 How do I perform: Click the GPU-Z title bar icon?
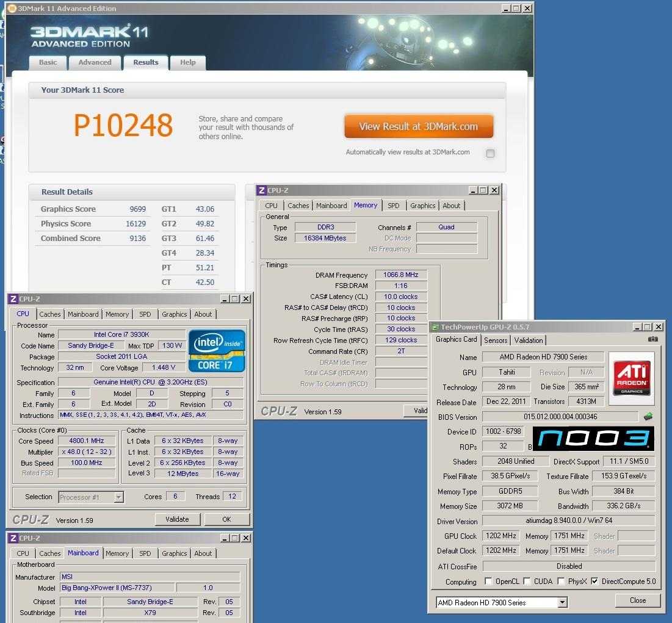(x=436, y=327)
